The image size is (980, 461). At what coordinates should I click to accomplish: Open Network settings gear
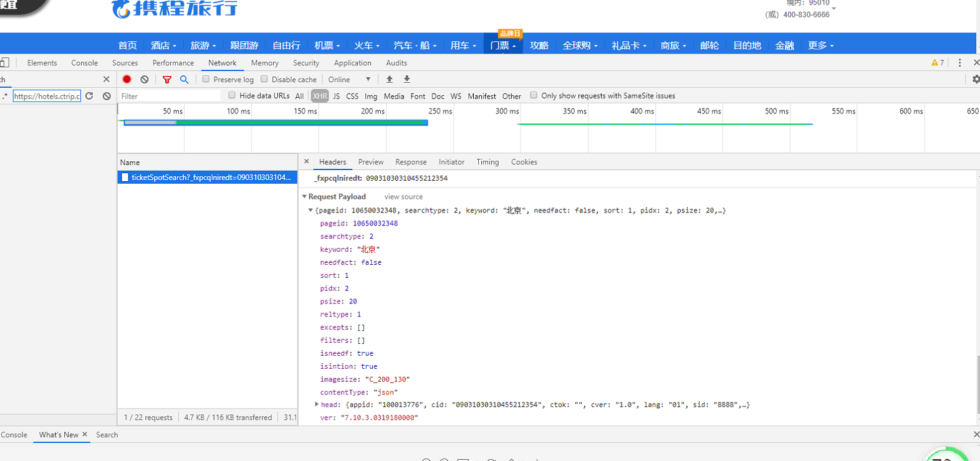tap(976, 79)
